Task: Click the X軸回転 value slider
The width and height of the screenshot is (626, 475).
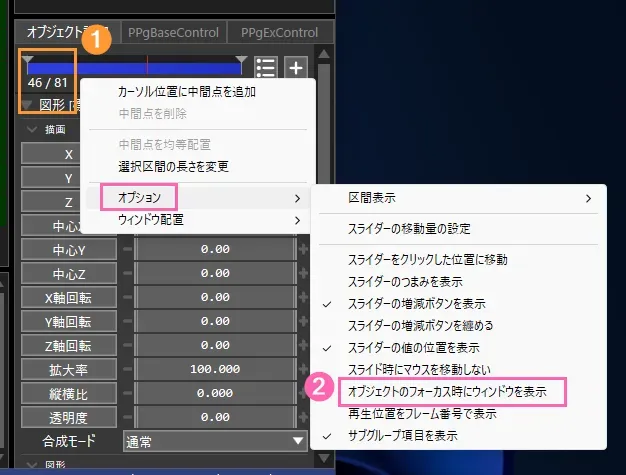Action: click(215, 297)
